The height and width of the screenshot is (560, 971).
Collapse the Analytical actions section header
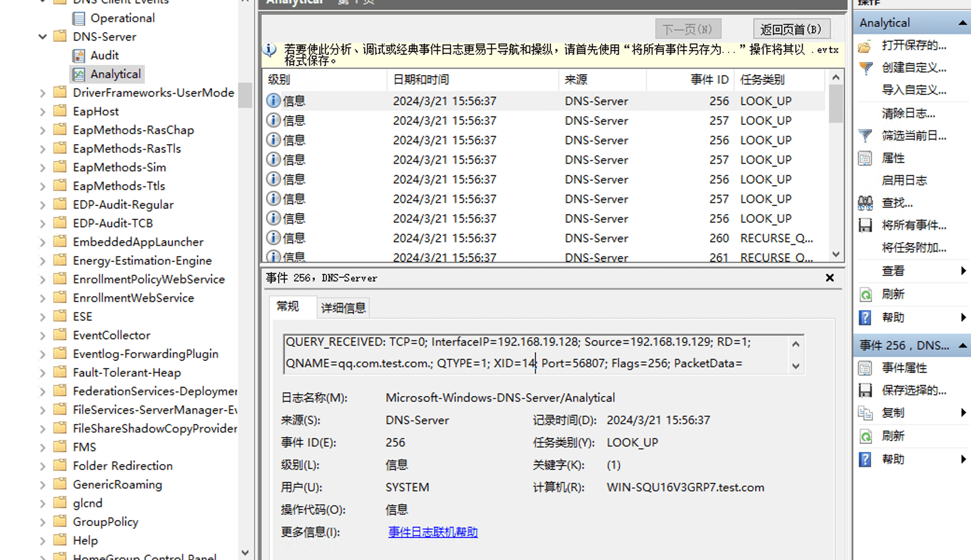962,23
